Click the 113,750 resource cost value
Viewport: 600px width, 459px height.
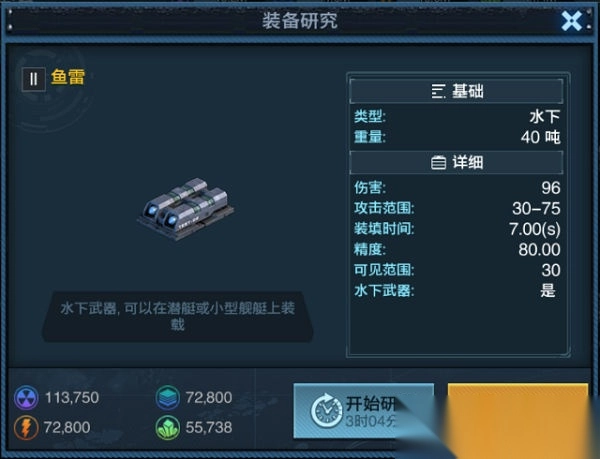[x=72, y=398]
